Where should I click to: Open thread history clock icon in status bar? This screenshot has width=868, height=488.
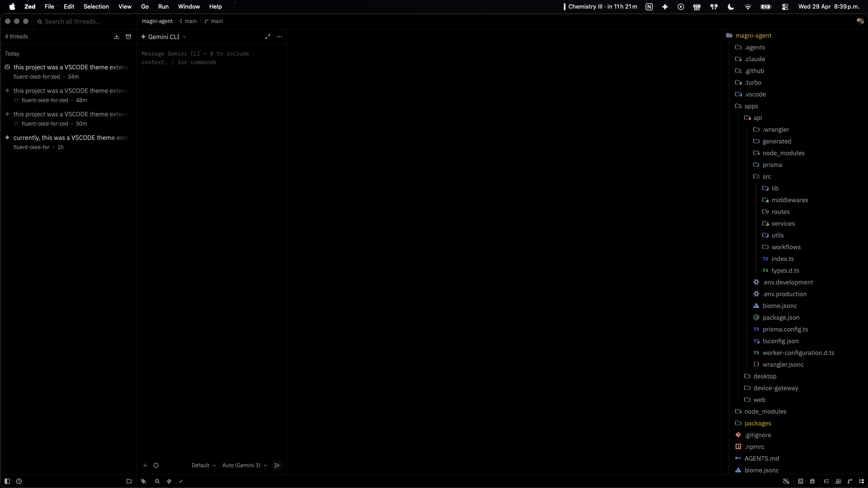pyautogui.click(x=19, y=481)
